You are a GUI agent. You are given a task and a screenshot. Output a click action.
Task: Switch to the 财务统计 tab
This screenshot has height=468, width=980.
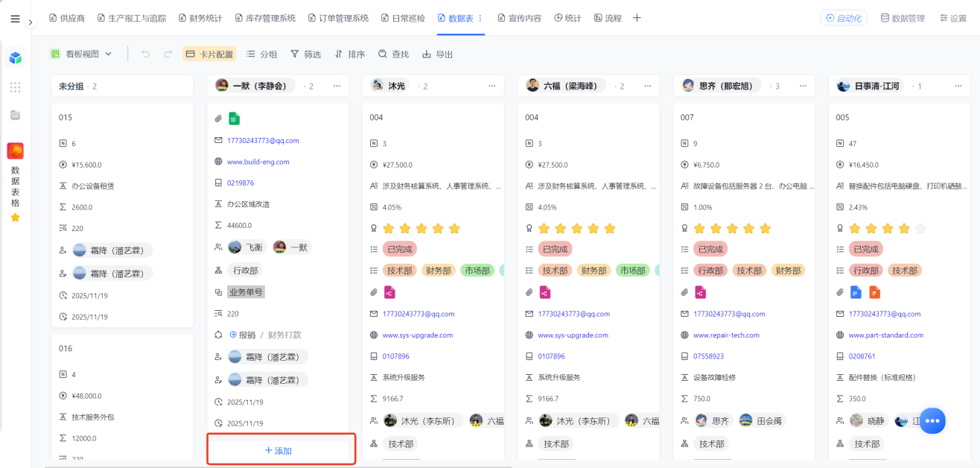201,18
